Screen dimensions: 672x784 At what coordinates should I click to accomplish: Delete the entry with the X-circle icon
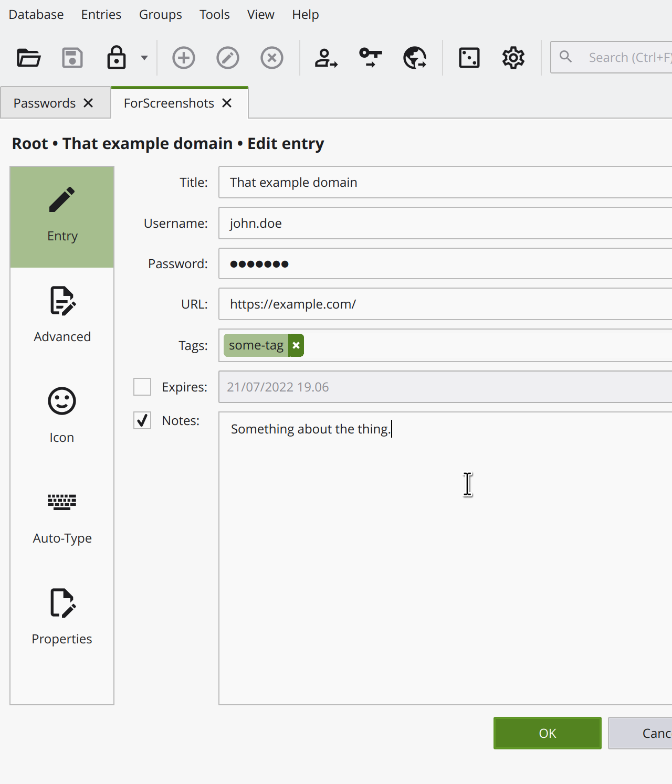click(x=272, y=58)
